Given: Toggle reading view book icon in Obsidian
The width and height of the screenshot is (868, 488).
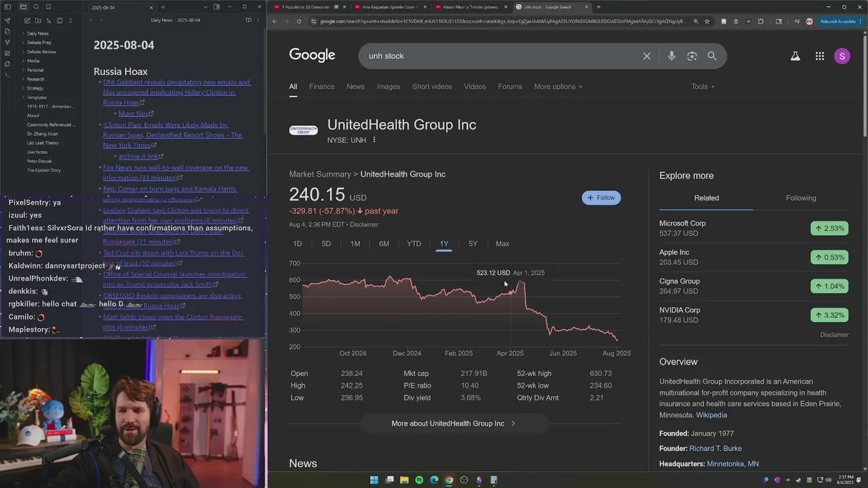Looking at the screenshot, I should (248, 20).
